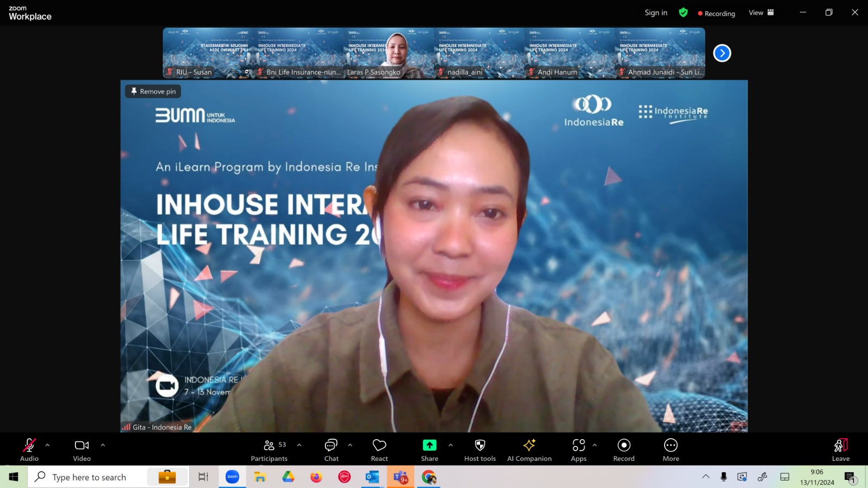The image size is (868, 488).
Task: Click microphone icon in system tray
Action: (724, 477)
